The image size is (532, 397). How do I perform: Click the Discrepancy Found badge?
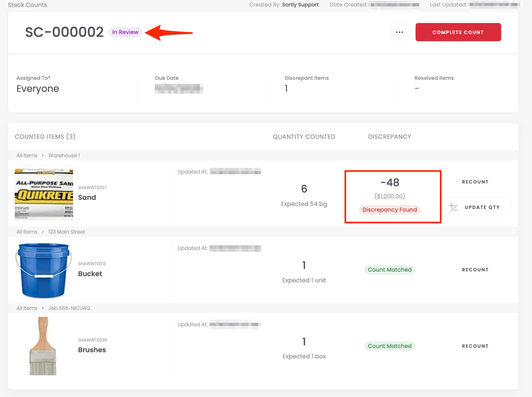tap(389, 210)
